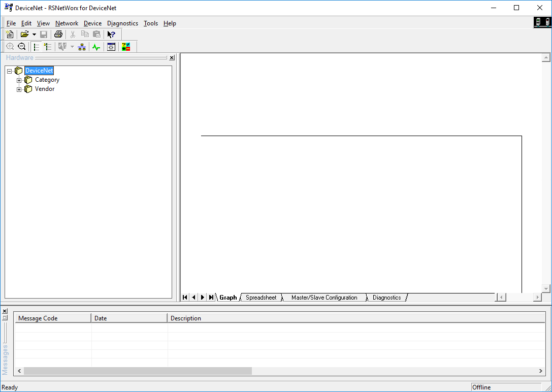Open the Diagnostics menu

[122, 23]
